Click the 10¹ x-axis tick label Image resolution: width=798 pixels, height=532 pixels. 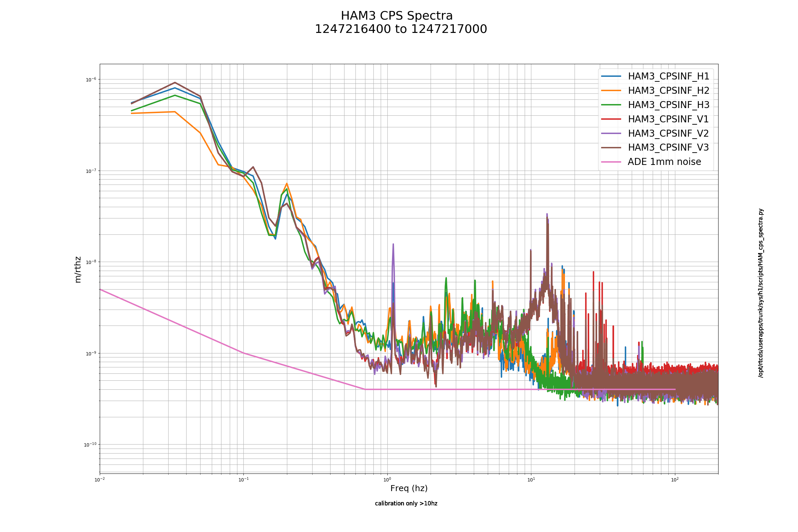(531, 479)
